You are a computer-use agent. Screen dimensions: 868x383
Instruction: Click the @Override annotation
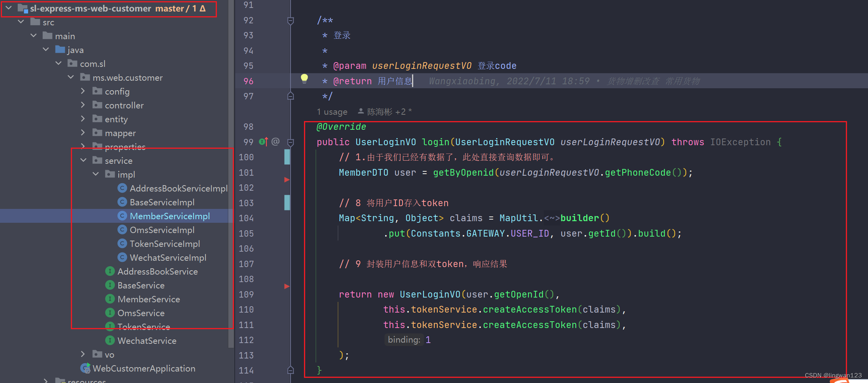341,127
